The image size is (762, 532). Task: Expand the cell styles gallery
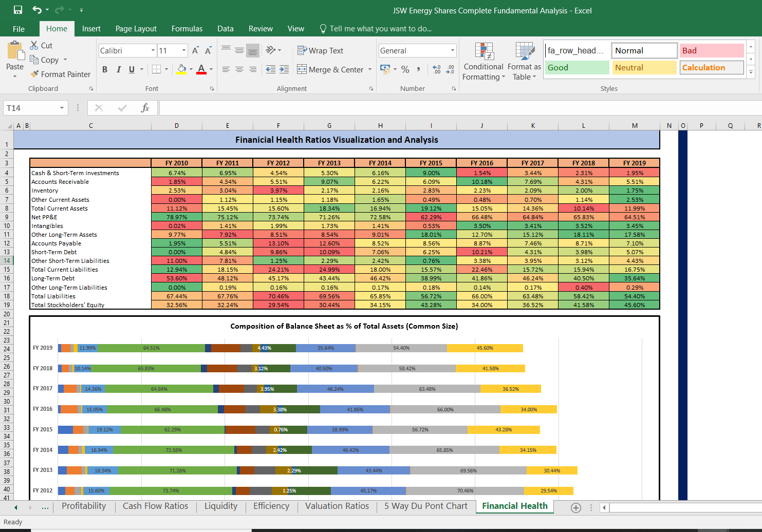[x=751, y=72]
